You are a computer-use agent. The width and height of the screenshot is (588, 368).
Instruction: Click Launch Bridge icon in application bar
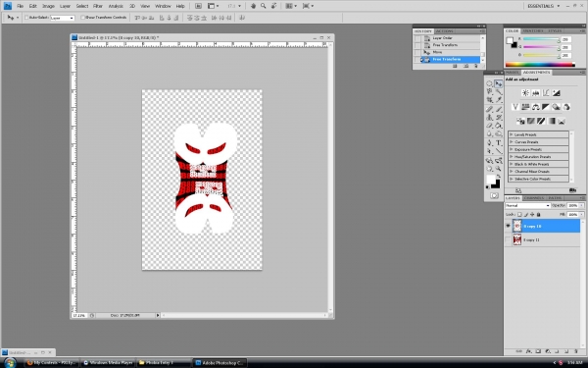coord(198,6)
